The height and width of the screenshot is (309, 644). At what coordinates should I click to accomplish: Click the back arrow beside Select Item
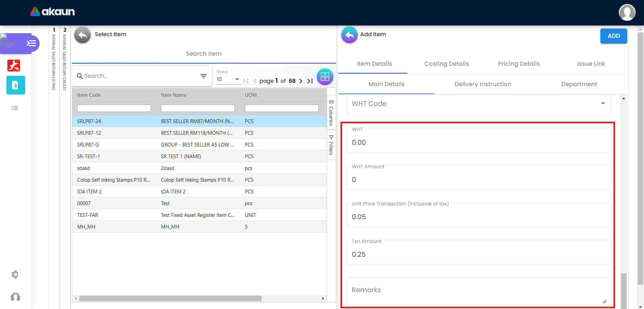pyautogui.click(x=83, y=35)
